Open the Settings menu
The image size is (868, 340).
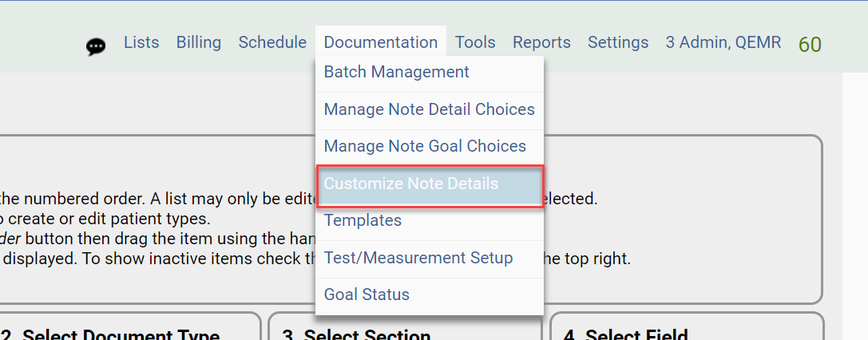618,42
